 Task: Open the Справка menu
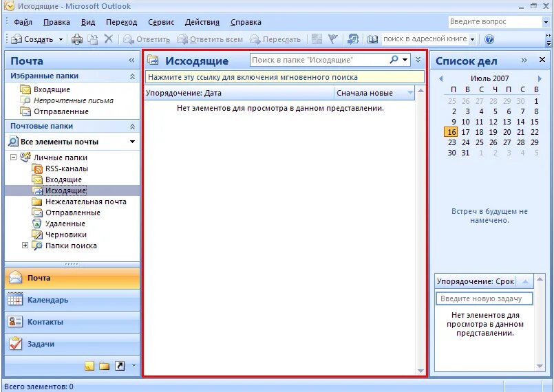[246, 22]
